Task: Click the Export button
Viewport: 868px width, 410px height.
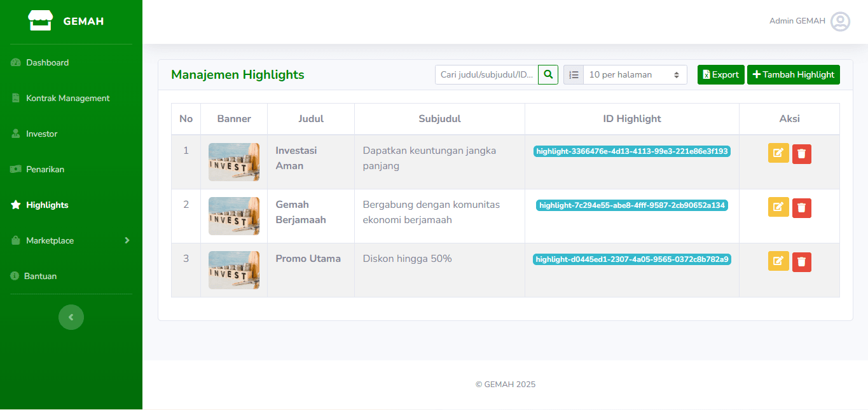Action: click(720, 74)
